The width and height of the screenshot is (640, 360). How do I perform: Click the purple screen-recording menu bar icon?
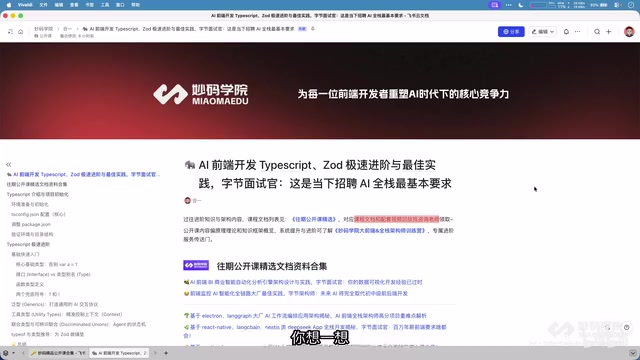point(495,5)
